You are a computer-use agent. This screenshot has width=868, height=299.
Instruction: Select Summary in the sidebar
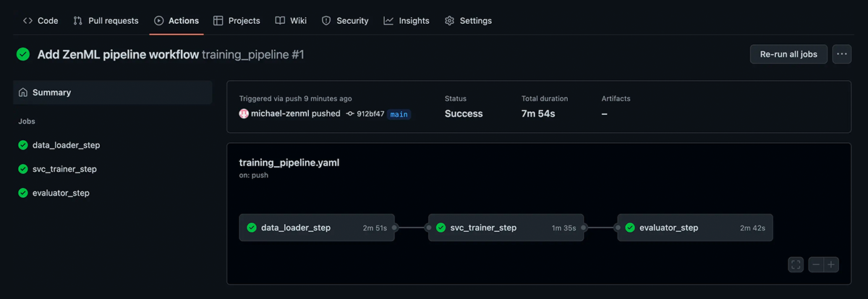tap(112, 92)
